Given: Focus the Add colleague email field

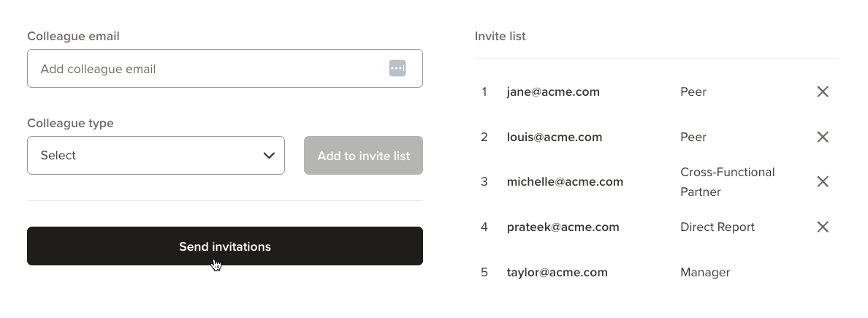Looking at the screenshot, I should coord(225,69).
